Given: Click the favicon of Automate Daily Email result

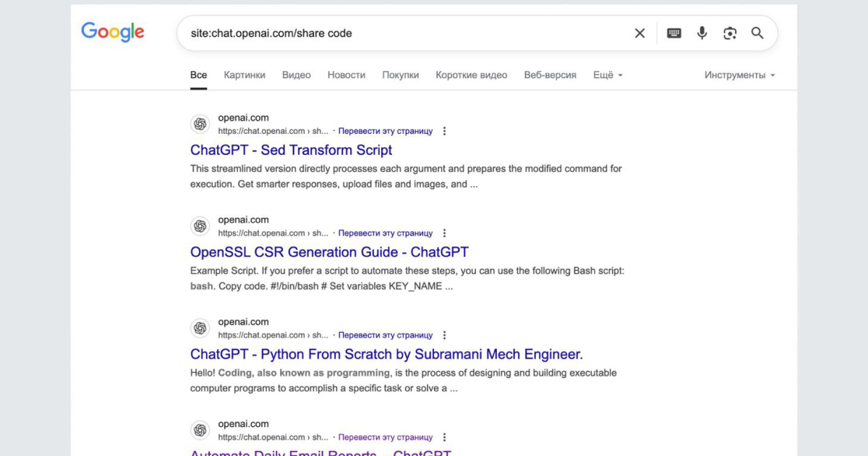Looking at the screenshot, I should pyautogui.click(x=200, y=431).
